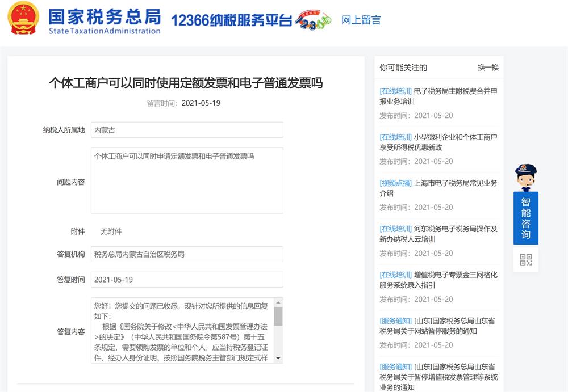Open 增值税电子专票金三网格化服务系统录入指引

437,280
